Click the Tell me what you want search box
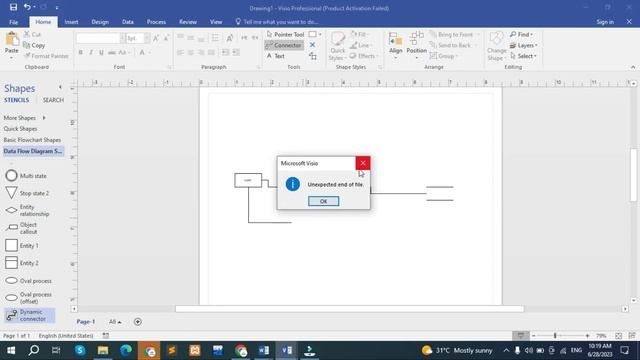The width and height of the screenshot is (640, 360). click(x=278, y=22)
